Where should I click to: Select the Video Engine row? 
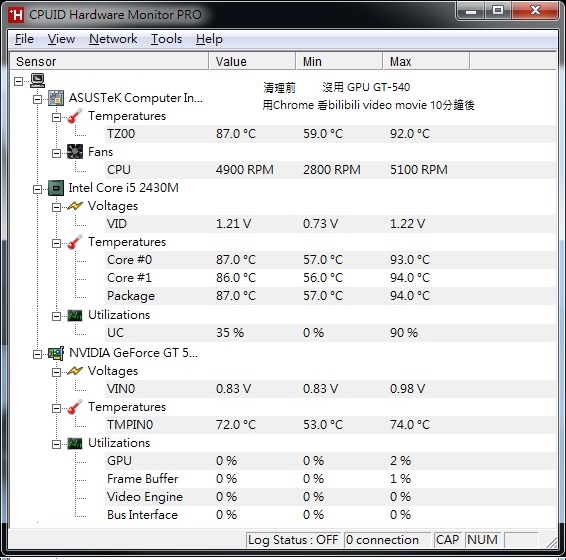[330, 497]
